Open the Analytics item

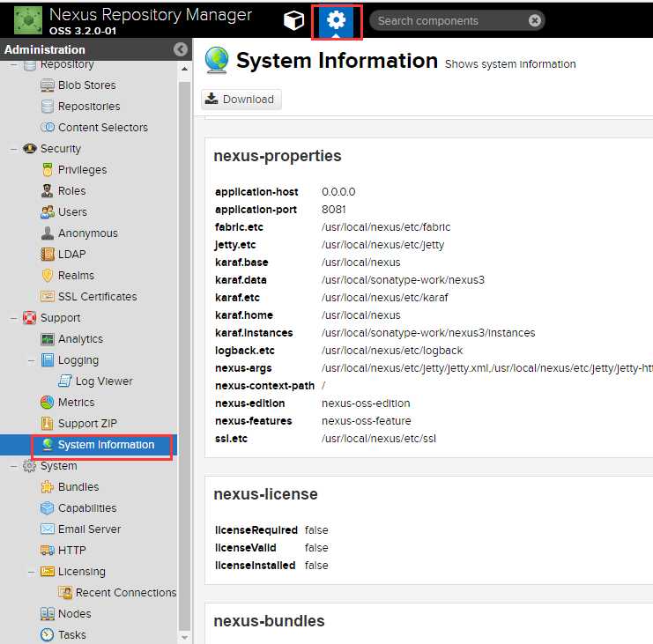point(80,339)
